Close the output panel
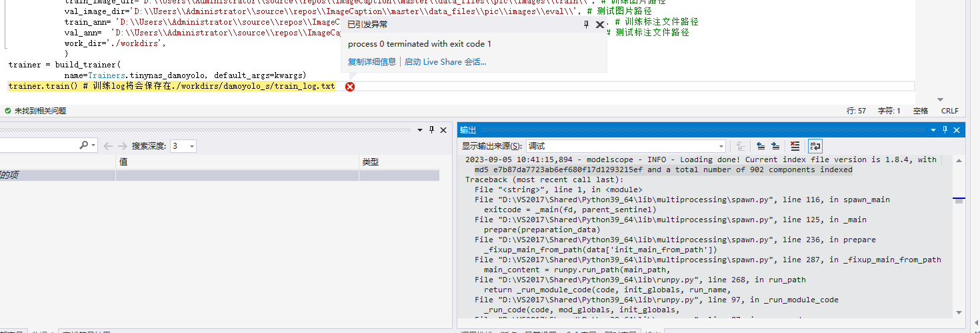The height and width of the screenshot is (333, 980). 957,129
